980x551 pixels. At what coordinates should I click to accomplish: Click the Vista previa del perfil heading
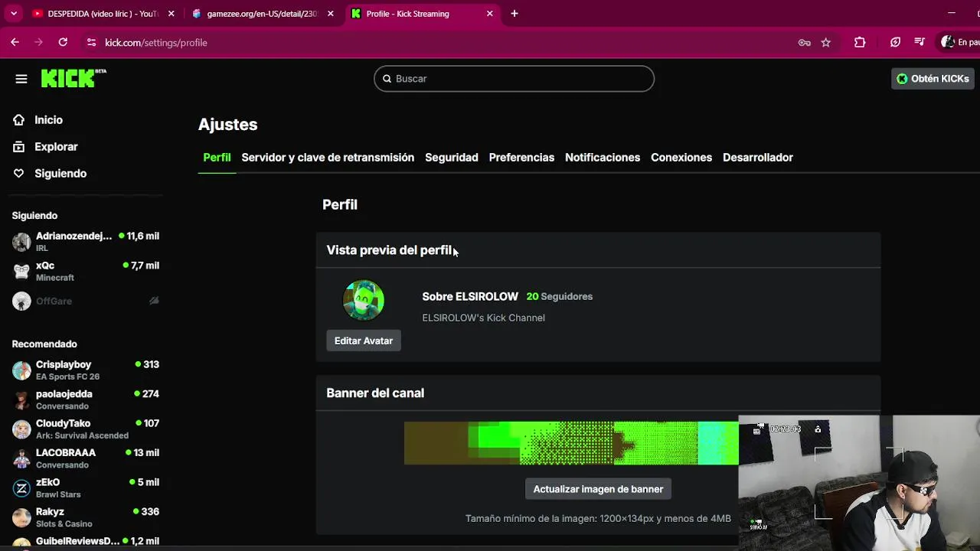389,250
